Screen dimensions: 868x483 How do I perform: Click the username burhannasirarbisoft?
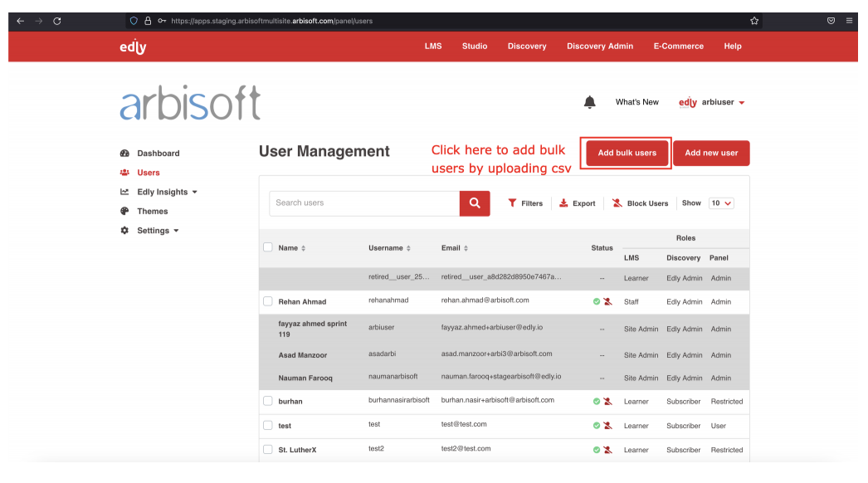[x=399, y=400]
